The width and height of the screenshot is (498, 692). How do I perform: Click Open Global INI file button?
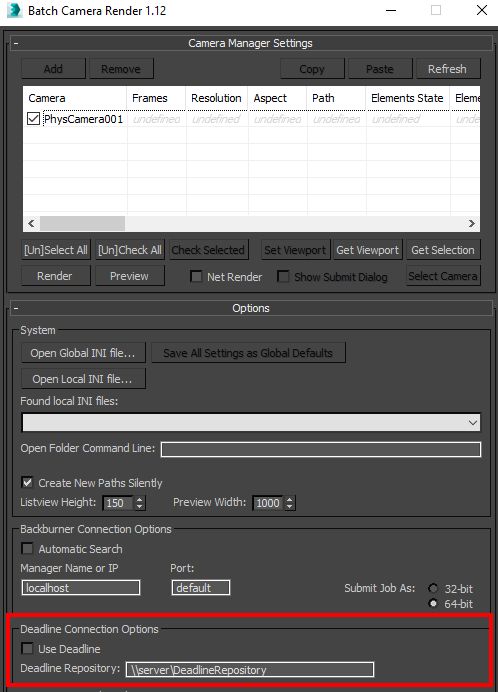coord(83,353)
